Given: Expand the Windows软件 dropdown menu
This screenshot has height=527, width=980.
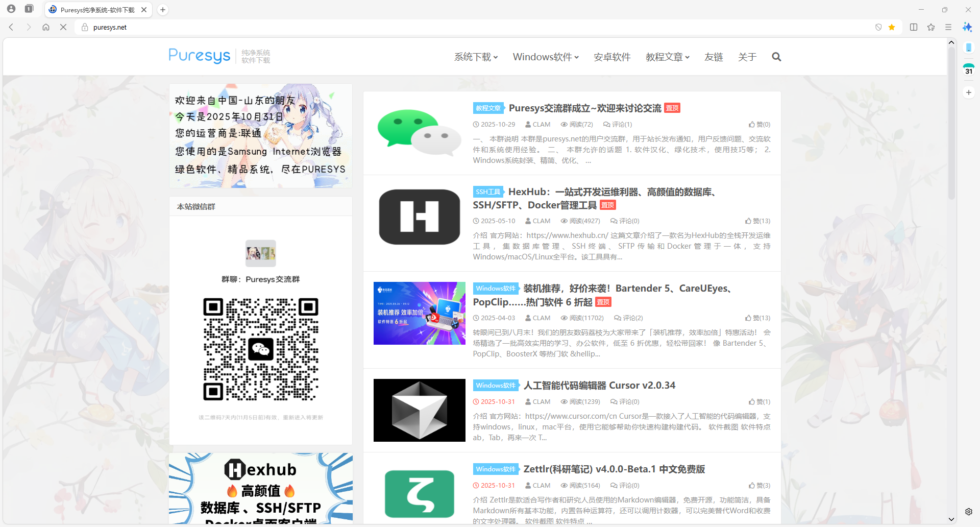Looking at the screenshot, I should pyautogui.click(x=545, y=57).
